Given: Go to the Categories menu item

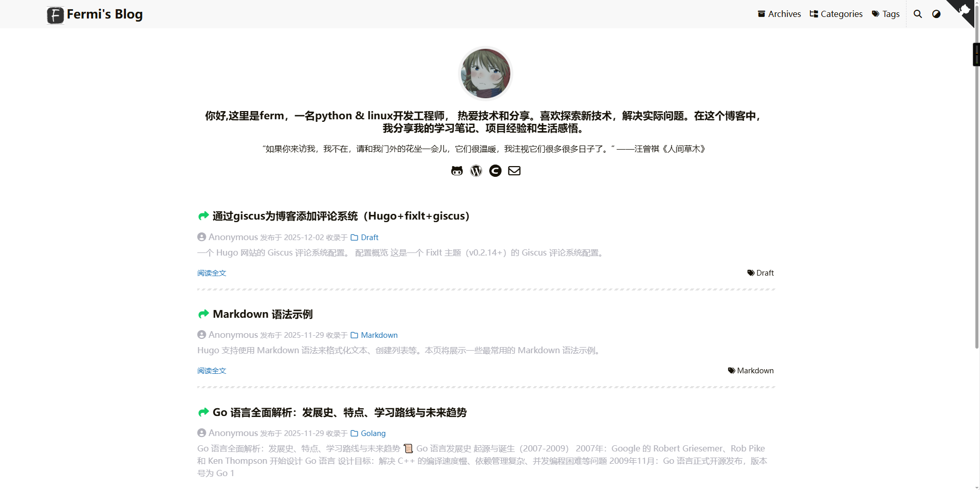Looking at the screenshot, I should [x=836, y=14].
